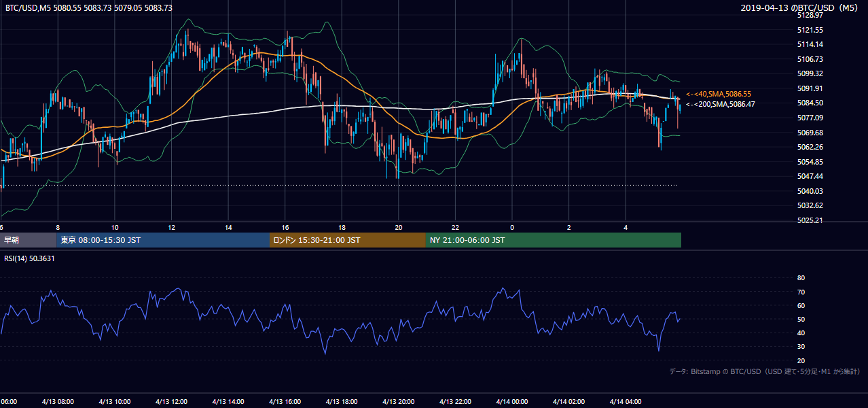Click the NY 21:00-06:00 JST session bar

coord(554,240)
